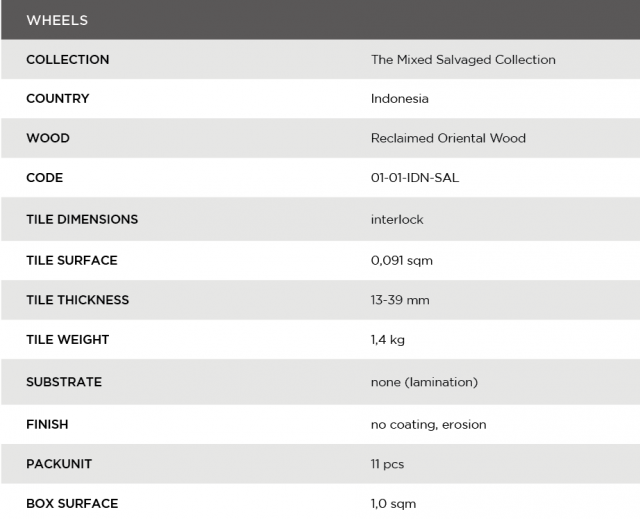Click the TILE WEIGHT label

pyautogui.click(x=67, y=340)
